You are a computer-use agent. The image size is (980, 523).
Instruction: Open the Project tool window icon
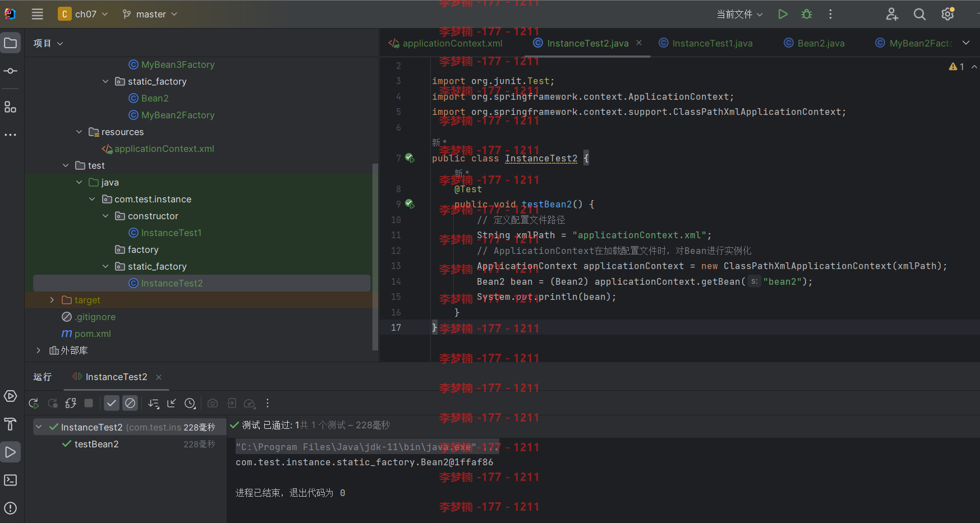tap(11, 43)
